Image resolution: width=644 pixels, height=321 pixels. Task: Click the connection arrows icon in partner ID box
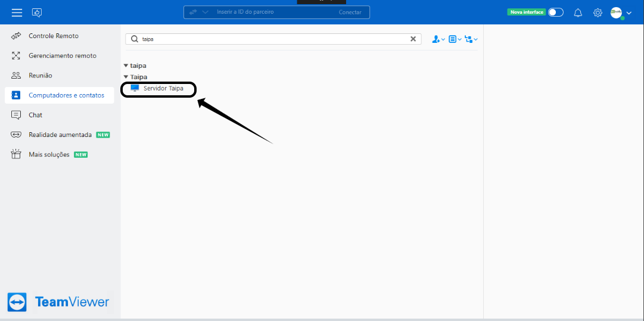(x=193, y=13)
